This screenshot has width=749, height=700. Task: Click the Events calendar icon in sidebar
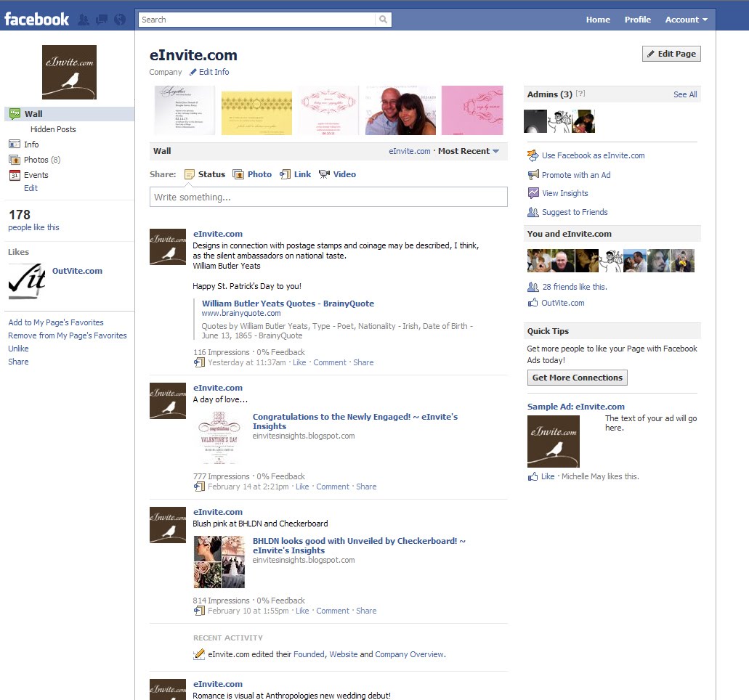pyautogui.click(x=15, y=175)
